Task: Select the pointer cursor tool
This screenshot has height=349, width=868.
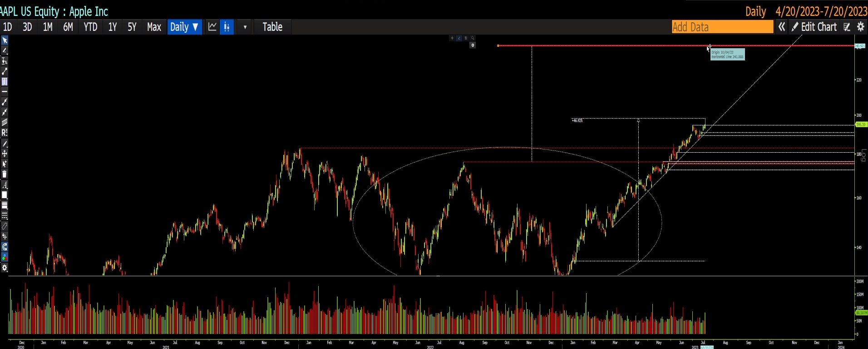Action: tap(5, 40)
